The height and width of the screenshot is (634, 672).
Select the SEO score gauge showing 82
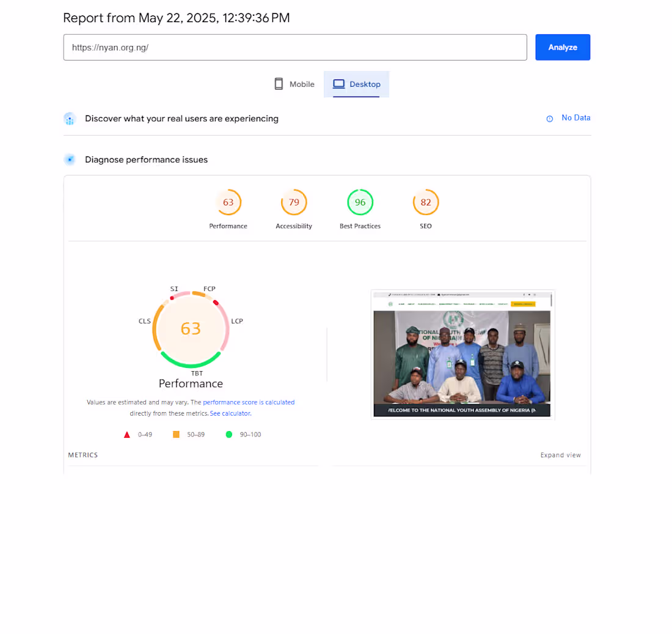point(426,202)
